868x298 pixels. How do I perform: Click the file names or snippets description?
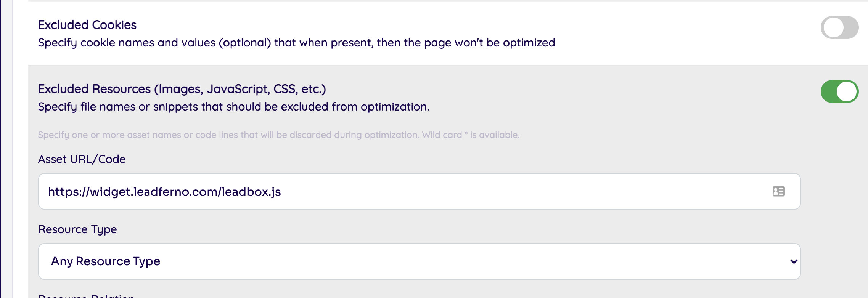(233, 107)
